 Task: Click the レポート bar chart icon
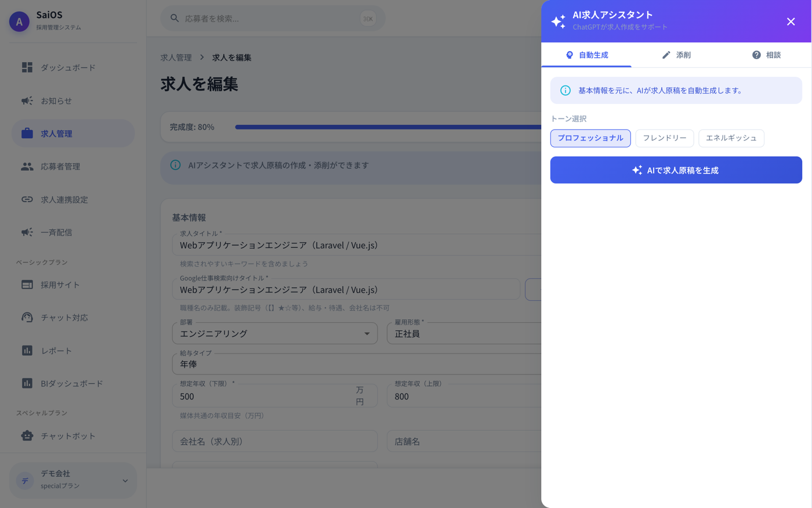27,351
